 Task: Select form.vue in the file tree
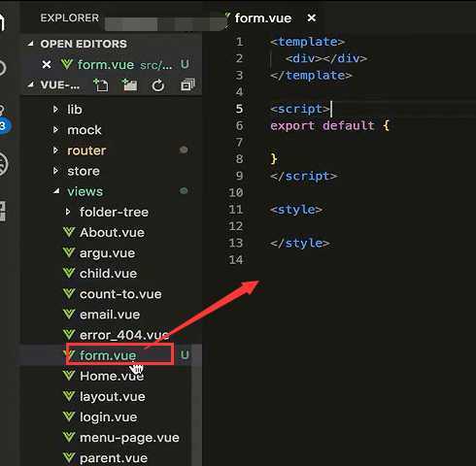[x=108, y=355]
